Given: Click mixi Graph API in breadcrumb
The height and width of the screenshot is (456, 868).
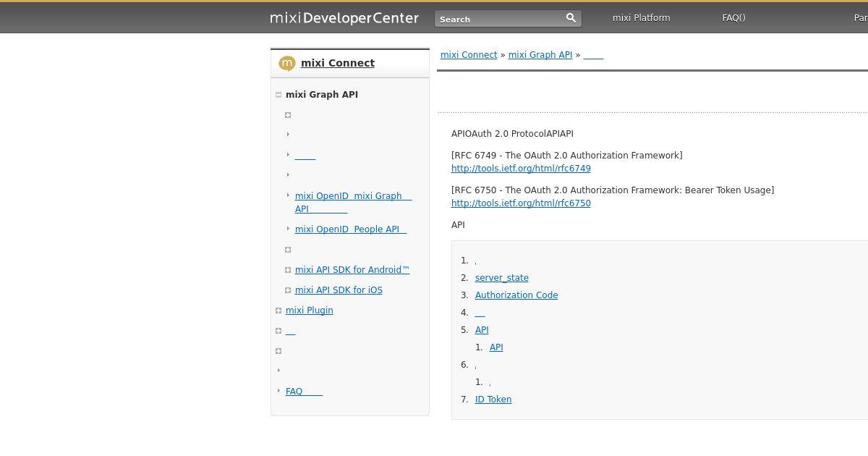Looking at the screenshot, I should [540, 55].
